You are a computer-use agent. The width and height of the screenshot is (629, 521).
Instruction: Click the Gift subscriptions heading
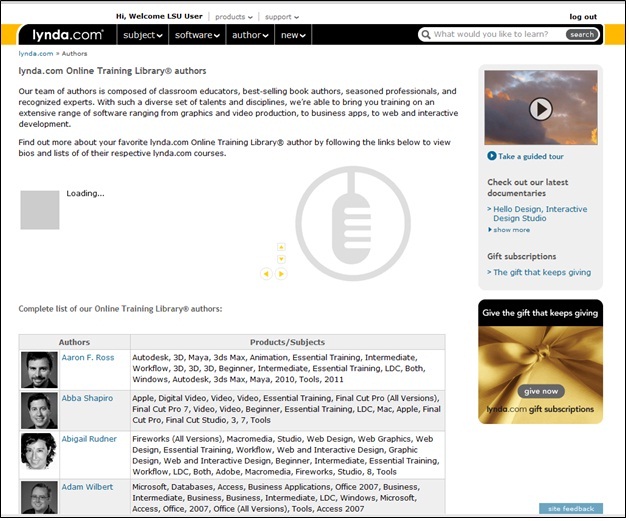(x=521, y=256)
